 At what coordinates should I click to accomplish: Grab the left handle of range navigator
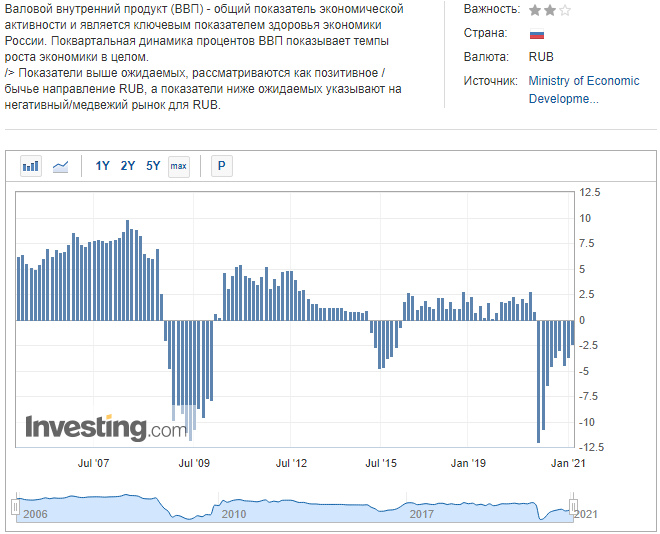click(x=15, y=507)
